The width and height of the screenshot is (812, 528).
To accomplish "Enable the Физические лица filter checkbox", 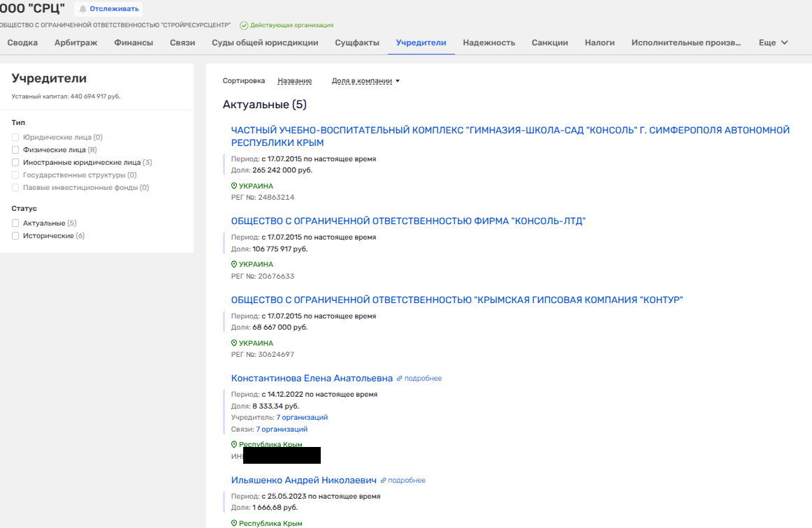I will click(x=15, y=150).
